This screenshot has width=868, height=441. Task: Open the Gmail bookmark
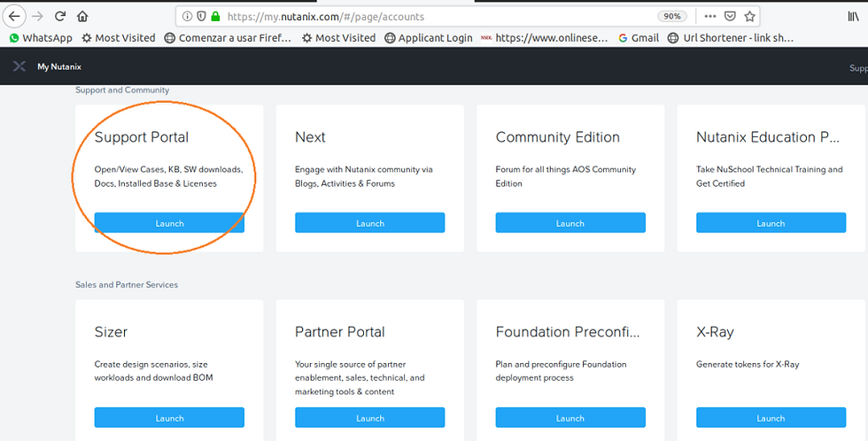[639, 37]
